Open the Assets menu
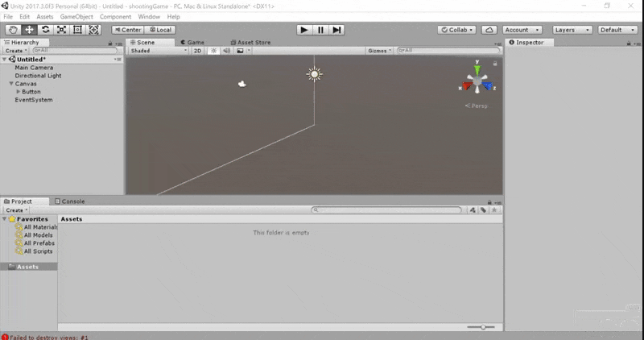The width and height of the screenshot is (644, 340). point(45,17)
